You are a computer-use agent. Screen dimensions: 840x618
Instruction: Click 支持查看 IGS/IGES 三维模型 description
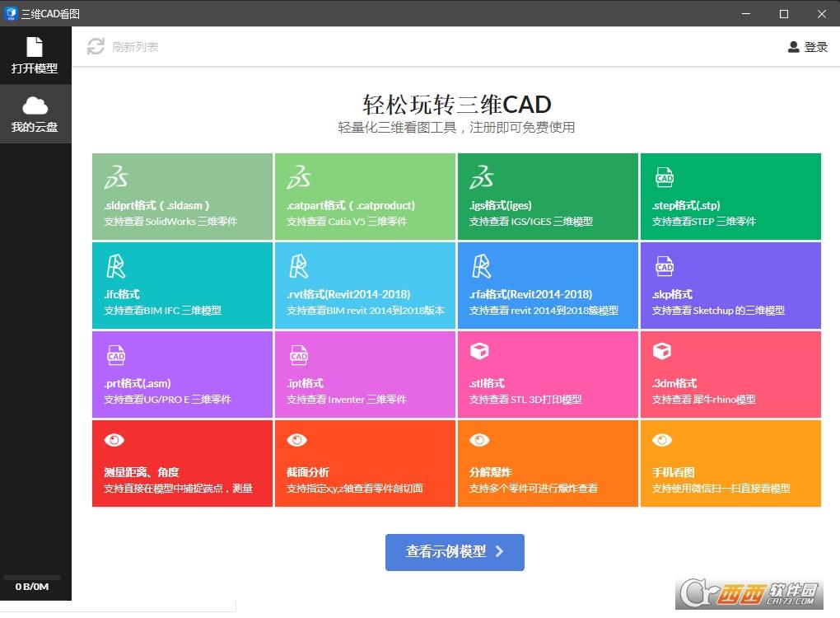click(531, 222)
